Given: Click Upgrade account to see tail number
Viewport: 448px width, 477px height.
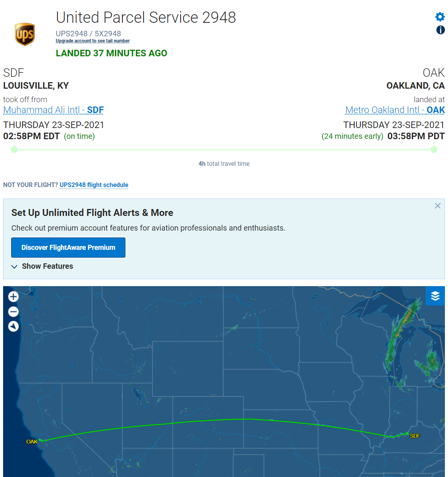Looking at the screenshot, I should pyautogui.click(x=93, y=41).
